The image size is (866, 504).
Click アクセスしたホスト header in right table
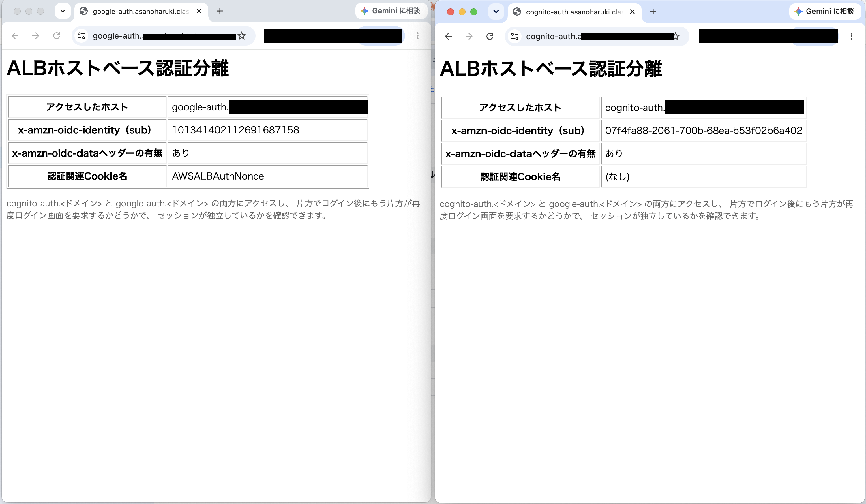(x=520, y=108)
